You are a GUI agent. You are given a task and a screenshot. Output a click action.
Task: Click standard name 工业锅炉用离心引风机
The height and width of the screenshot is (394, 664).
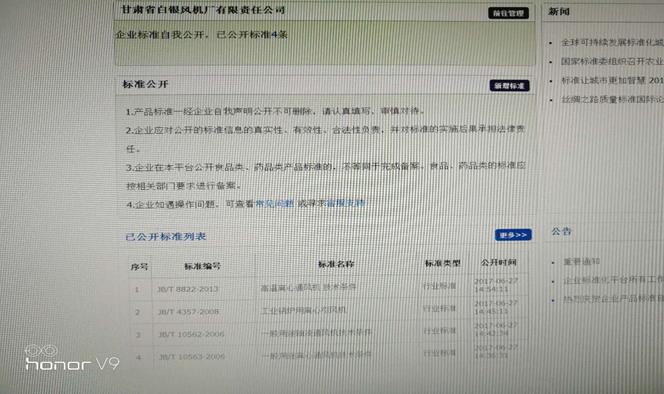304,310
